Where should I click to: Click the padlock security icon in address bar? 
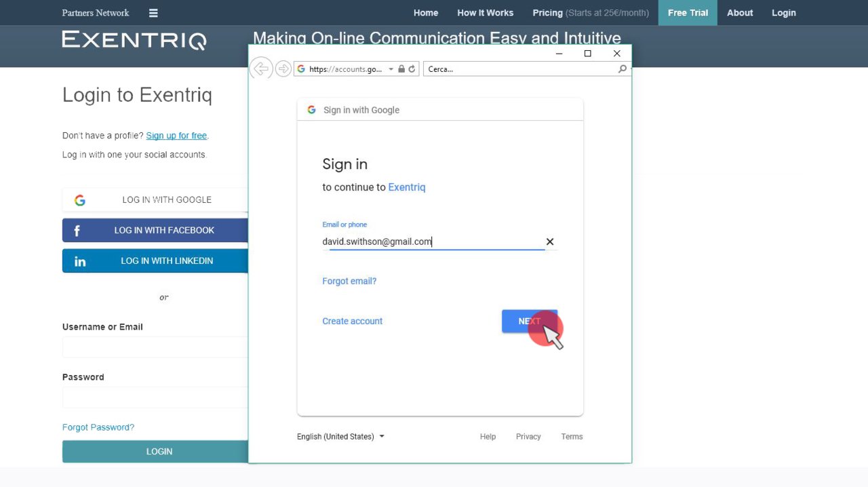[x=401, y=69]
